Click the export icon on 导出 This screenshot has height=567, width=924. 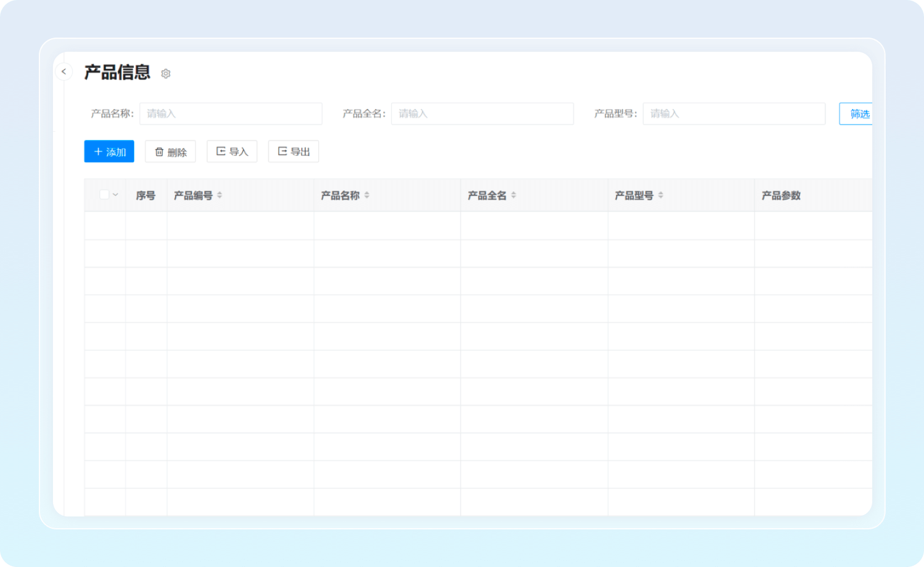[282, 152]
